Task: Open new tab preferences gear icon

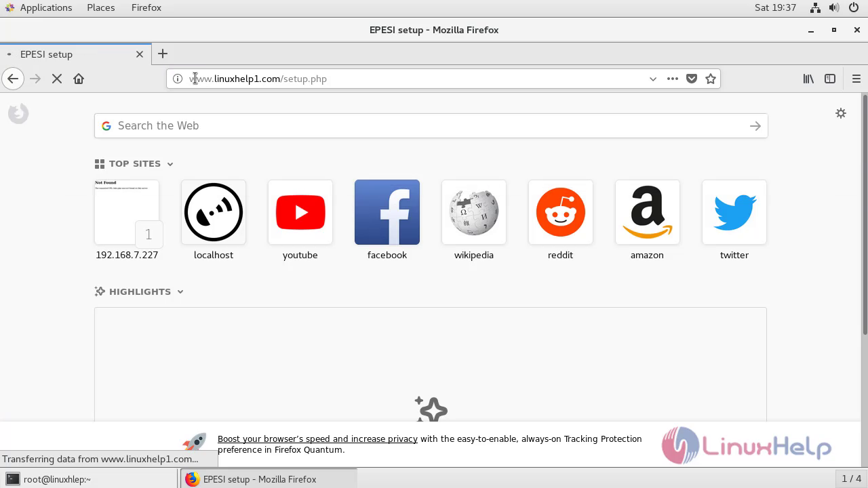Action: click(841, 113)
